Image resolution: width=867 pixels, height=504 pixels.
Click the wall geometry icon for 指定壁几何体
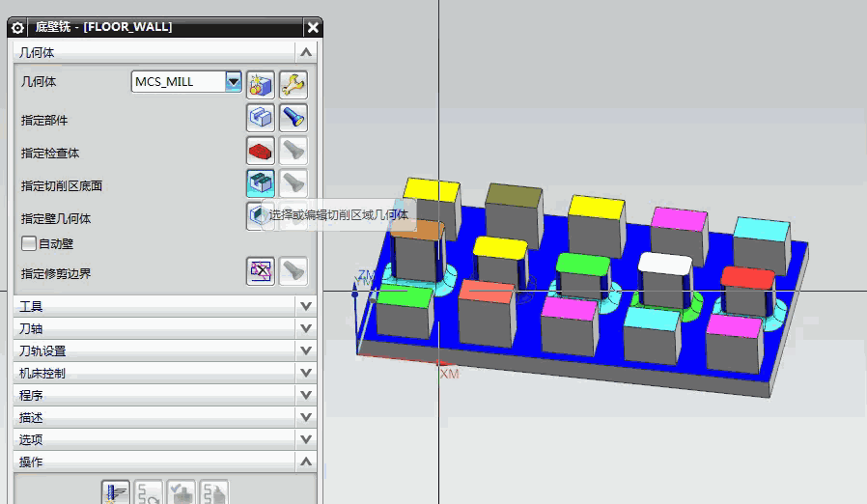point(257,215)
